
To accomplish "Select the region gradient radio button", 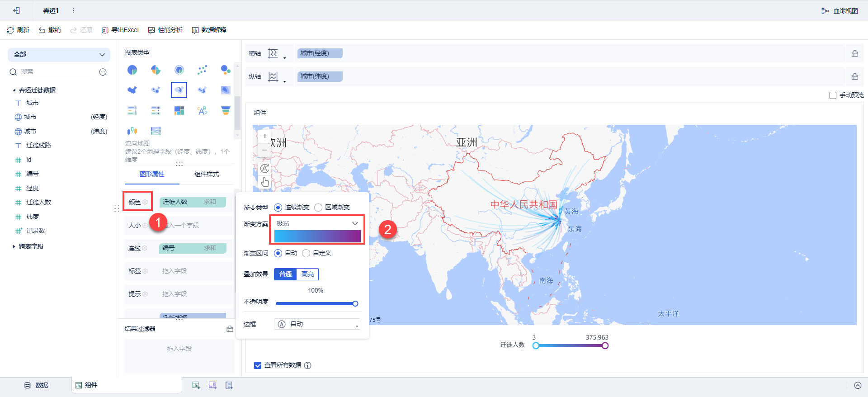I will (x=318, y=208).
